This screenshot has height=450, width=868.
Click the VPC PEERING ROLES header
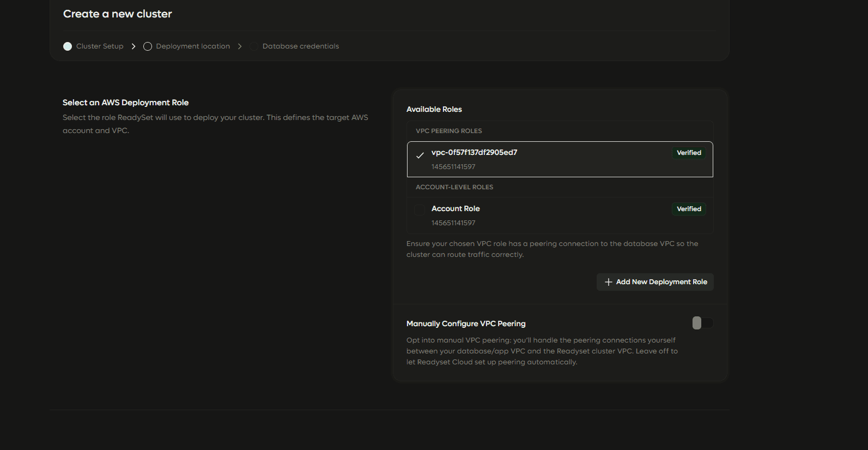(x=449, y=131)
